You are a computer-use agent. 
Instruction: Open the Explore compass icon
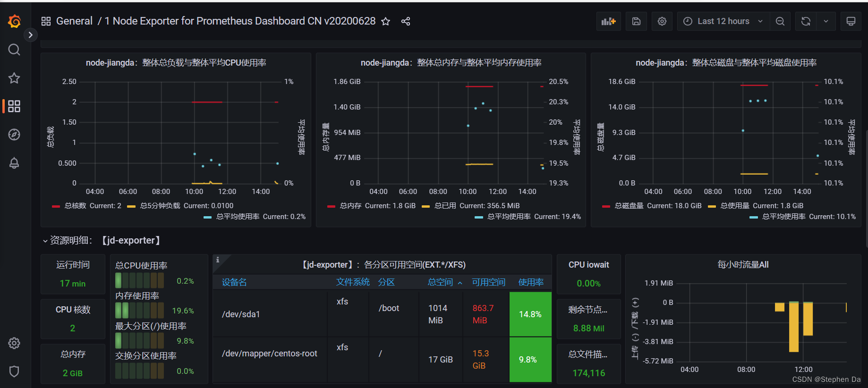pyautogui.click(x=14, y=135)
